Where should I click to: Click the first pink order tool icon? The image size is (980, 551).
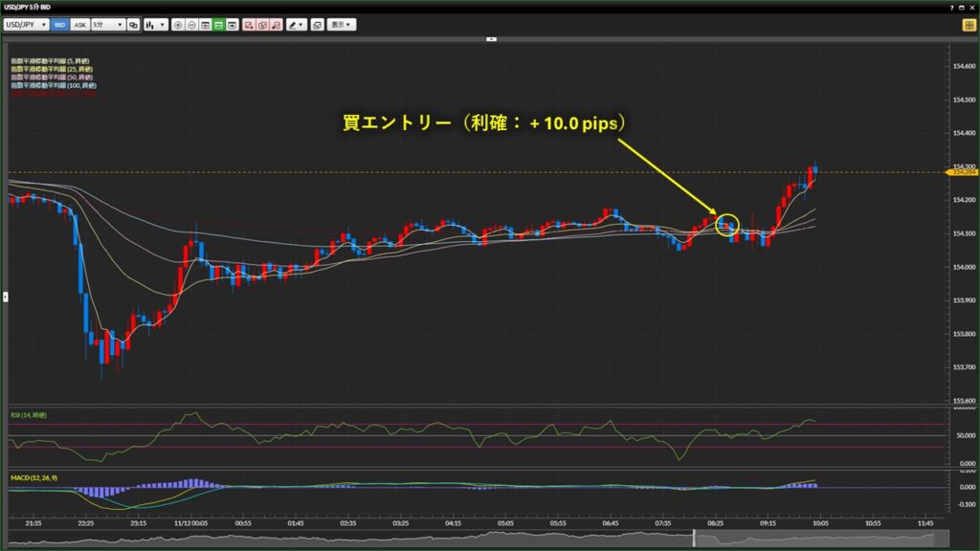(249, 24)
